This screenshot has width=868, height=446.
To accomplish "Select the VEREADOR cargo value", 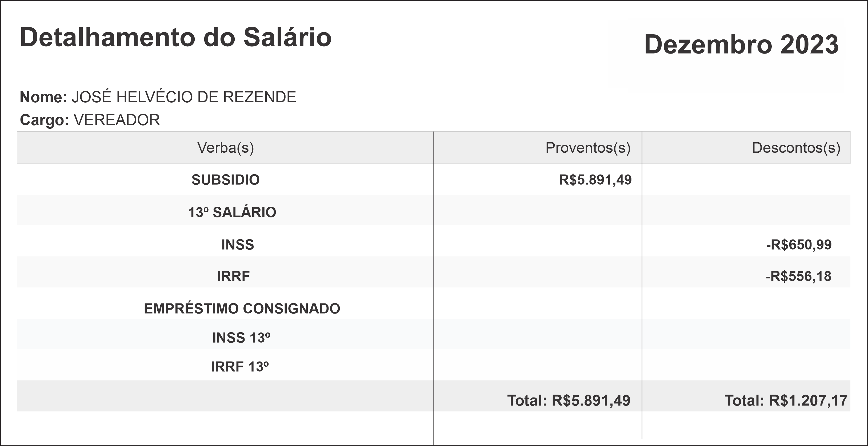I will [x=117, y=120].
